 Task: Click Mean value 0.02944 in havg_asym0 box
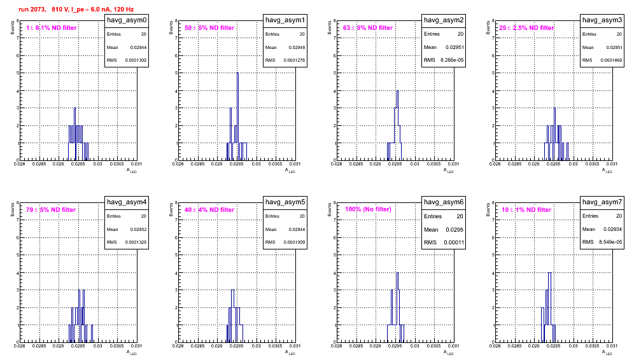click(138, 48)
